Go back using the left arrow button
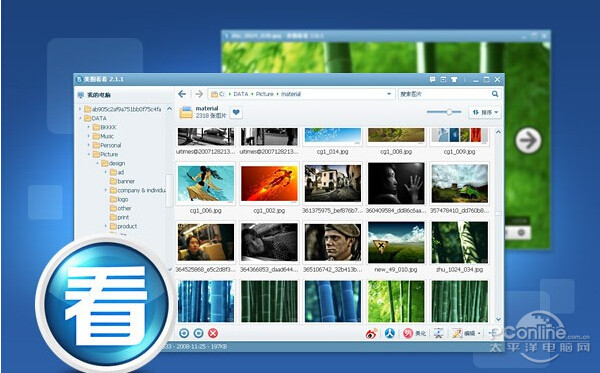The height and width of the screenshot is (373, 600). [x=182, y=94]
